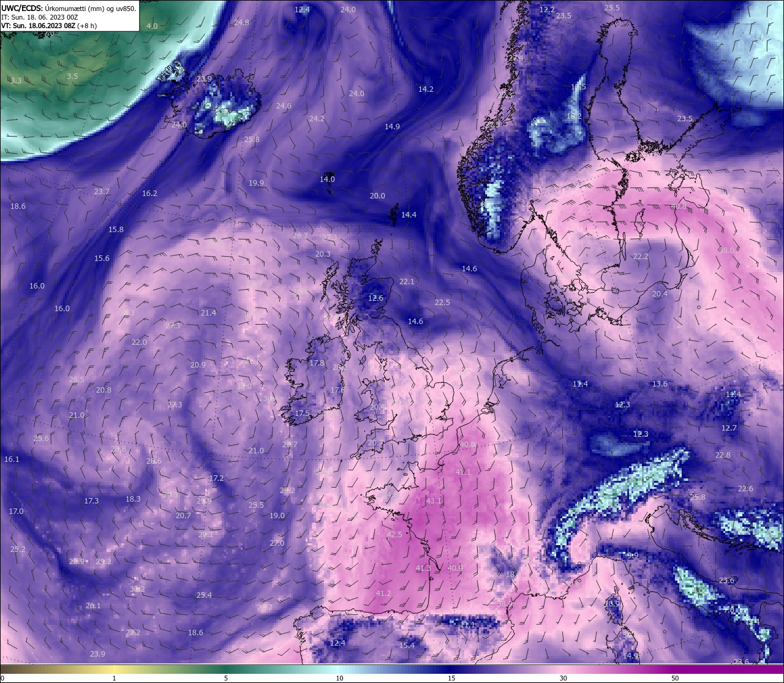Click the 22.1 value label
Image resolution: width=784 pixels, height=683 pixels.
coord(407,282)
